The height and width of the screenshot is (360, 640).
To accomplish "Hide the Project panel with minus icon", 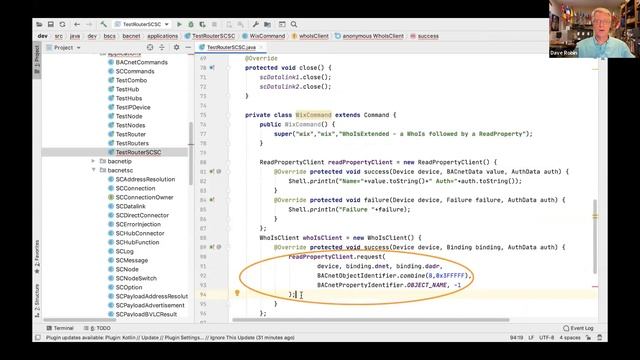I will (x=188, y=48).
